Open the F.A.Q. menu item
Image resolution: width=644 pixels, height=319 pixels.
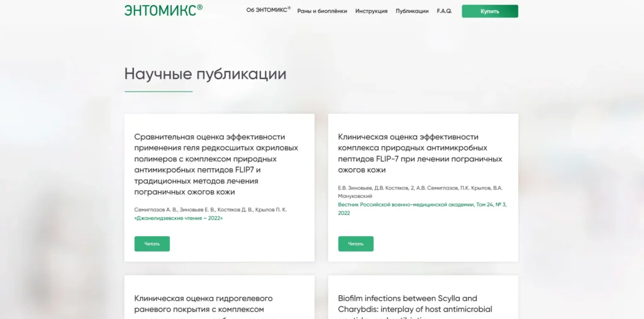pyautogui.click(x=445, y=11)
